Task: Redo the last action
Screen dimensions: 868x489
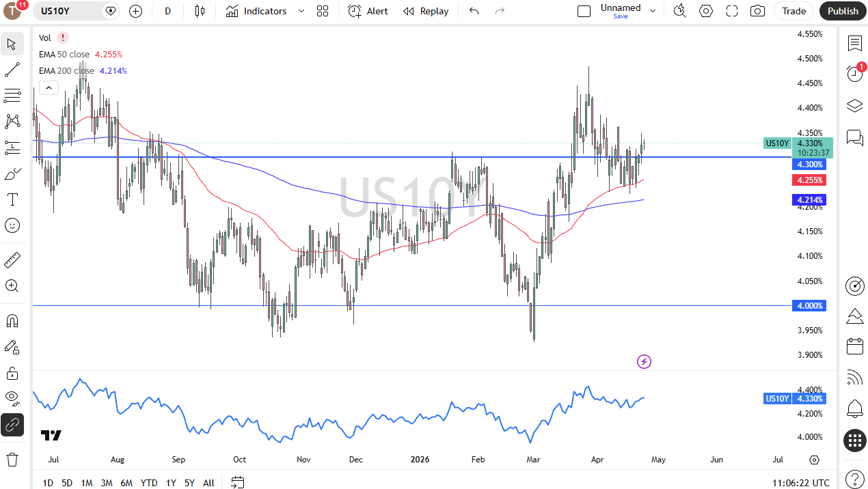Action: [x=500, y=11]
